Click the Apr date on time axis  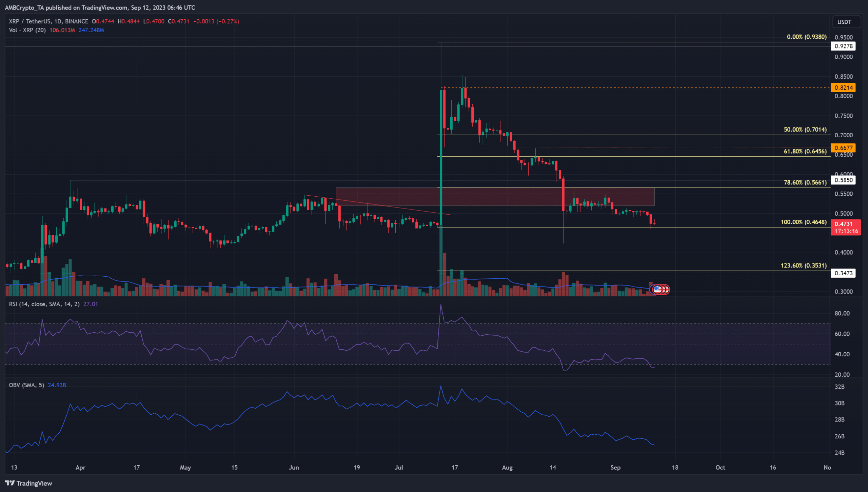80,468
